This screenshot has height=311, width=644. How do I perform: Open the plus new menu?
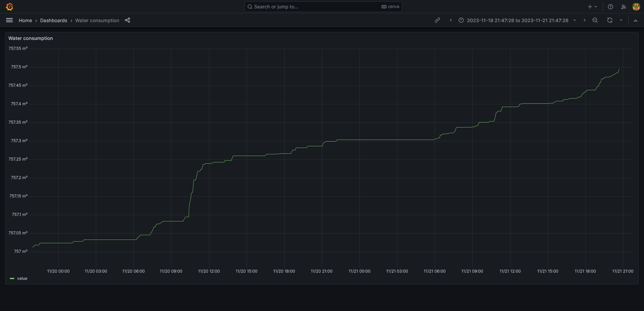click(592, 7)
